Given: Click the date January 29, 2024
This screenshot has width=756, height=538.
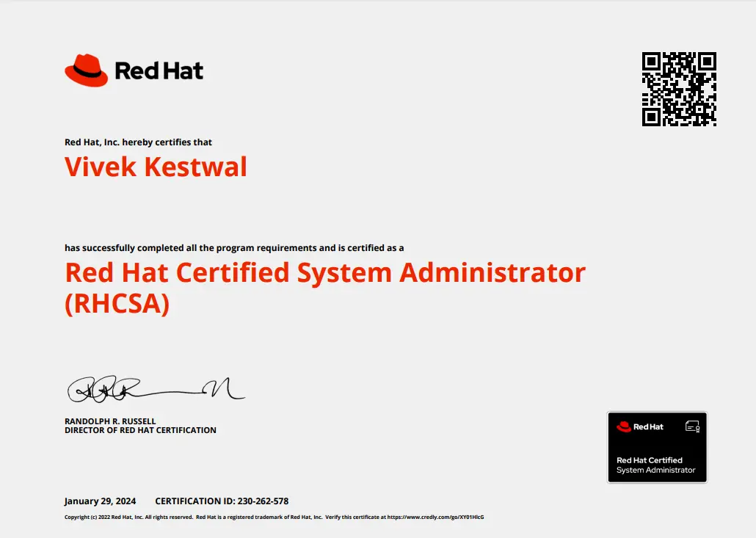Looking at the screenshot, I should tap(100, 501).
